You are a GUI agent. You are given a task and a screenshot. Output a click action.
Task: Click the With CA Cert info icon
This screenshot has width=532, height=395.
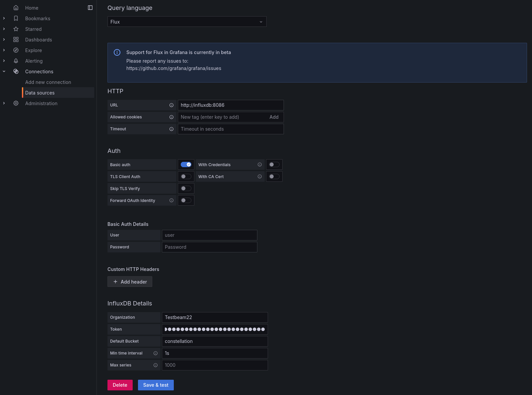pyautogui.click(x=260, y=176)
